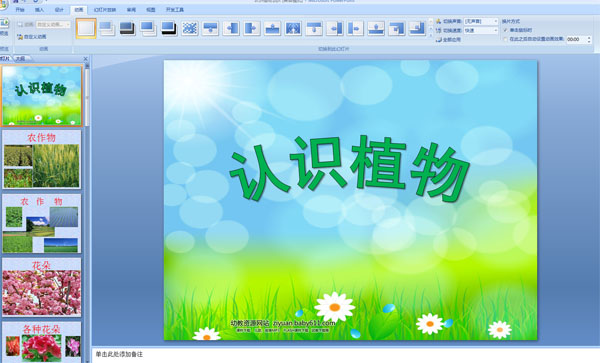600x363 pixels.
Task: Increase the automatic advance time stepper
Action: point(589,37)
